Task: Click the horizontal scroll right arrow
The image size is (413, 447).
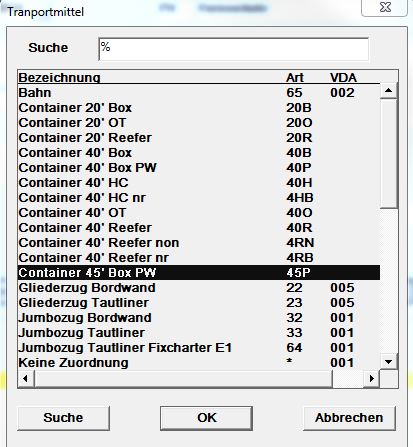Action: click(372, 378)
